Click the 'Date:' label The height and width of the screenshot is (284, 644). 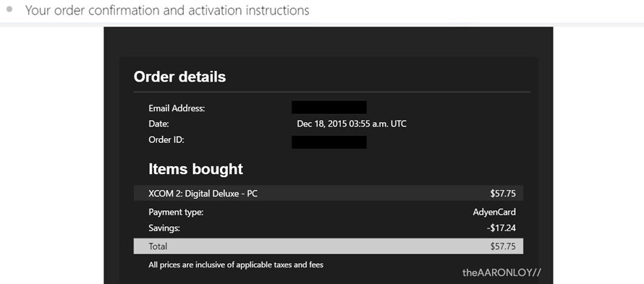(158, 124)
